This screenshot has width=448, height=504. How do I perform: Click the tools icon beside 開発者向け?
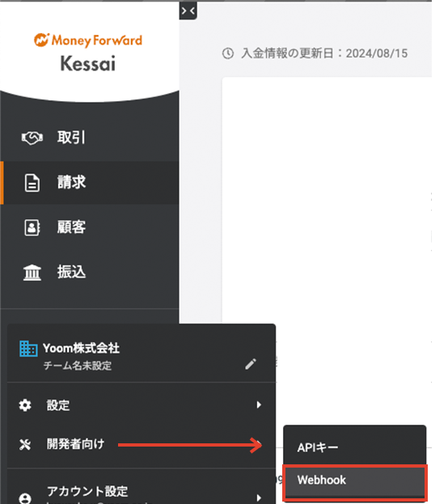[25, 444]
